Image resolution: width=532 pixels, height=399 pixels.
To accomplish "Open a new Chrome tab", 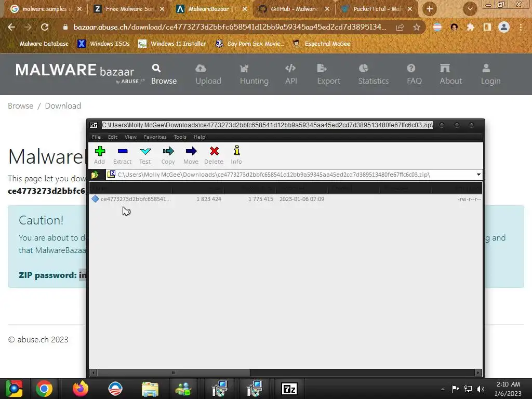I will pos(430,9).
